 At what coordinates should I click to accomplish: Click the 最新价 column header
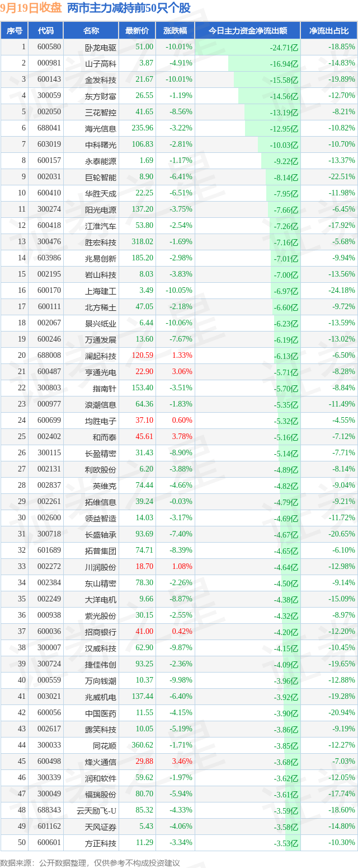tap(137, 31)
